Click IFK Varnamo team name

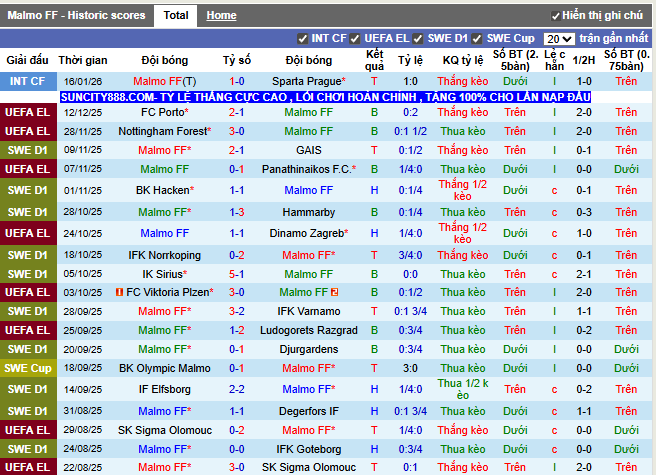pyautogui.click(x=309, y=311)
